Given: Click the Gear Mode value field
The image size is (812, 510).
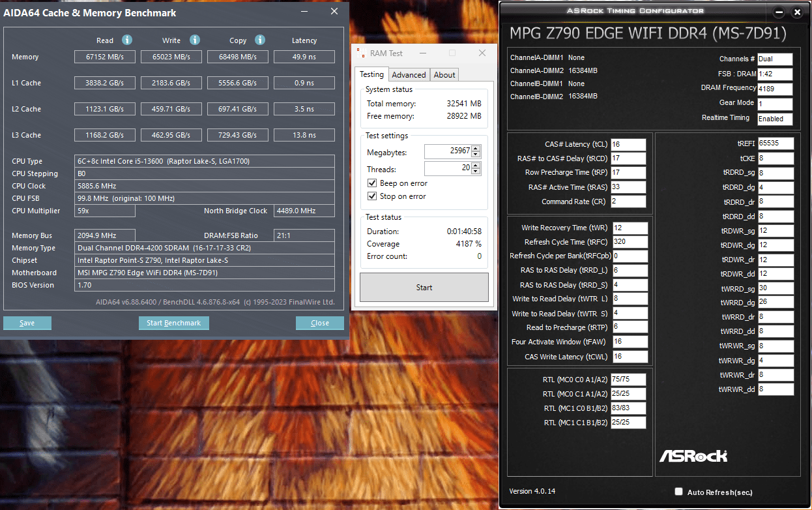Looking at the screenshot, I should [775, 104].
